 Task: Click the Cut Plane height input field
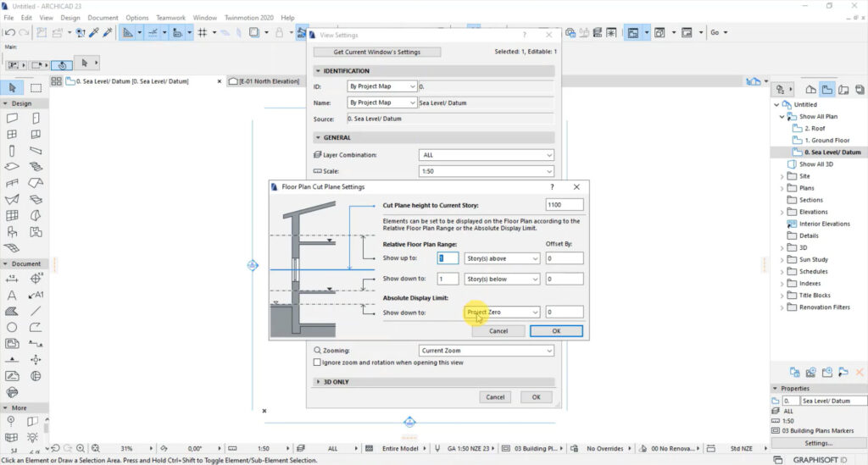[x=564, y=205]
